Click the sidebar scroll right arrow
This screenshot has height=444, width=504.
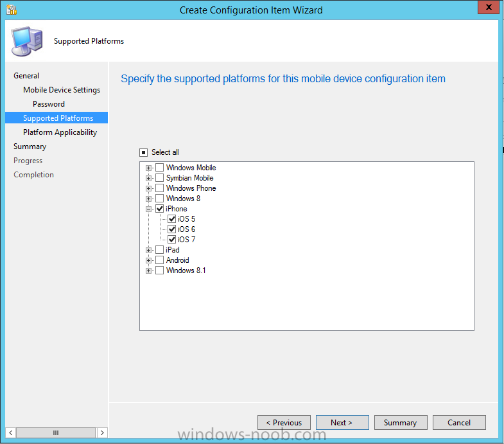click(102, 432)
